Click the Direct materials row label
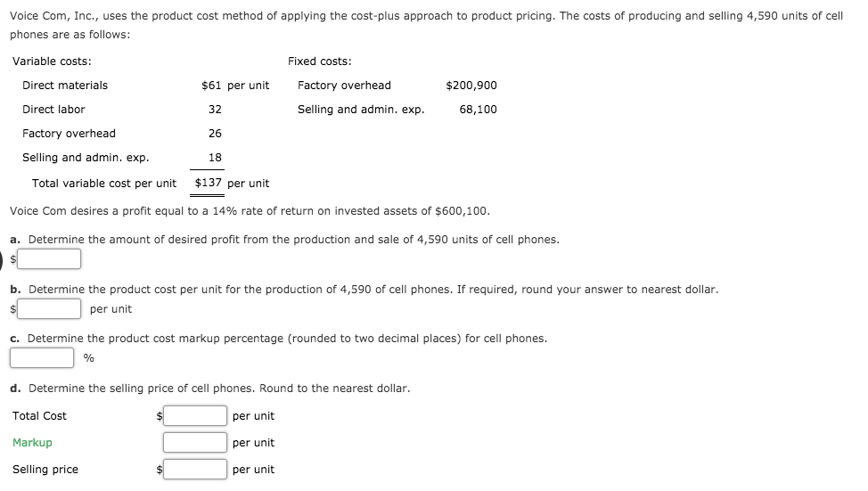 [65, 86]
